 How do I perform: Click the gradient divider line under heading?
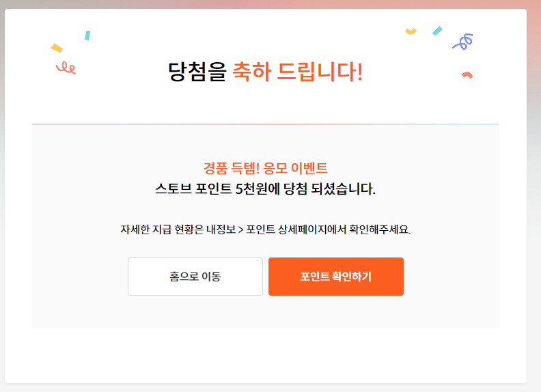coord(266,124)
